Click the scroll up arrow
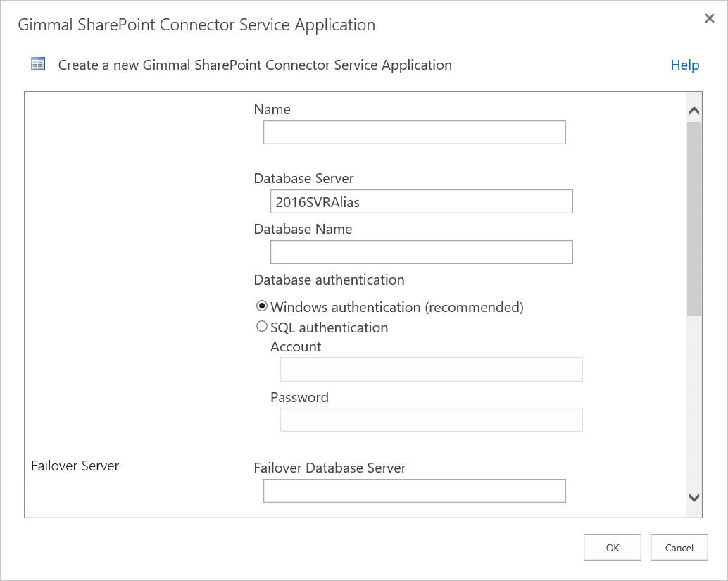Image resolution: width=728 pixels, height=581 pixels. pos(694,111)
